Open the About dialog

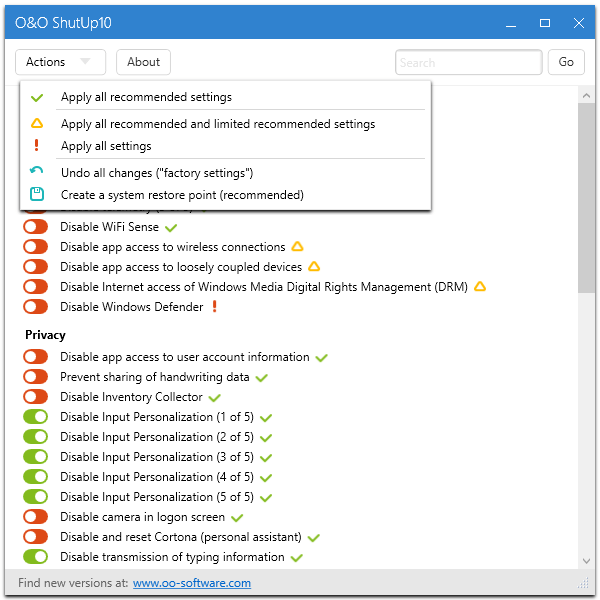tap(143, 62)
